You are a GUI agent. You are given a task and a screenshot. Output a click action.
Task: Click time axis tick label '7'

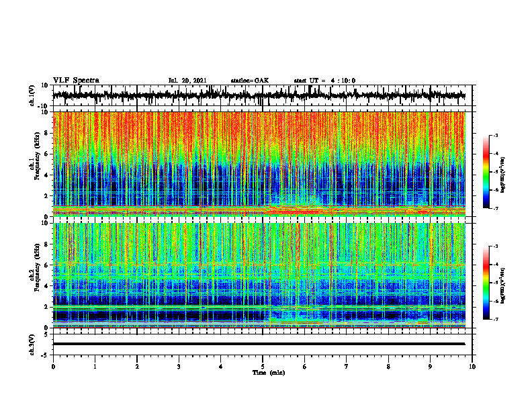347,367
